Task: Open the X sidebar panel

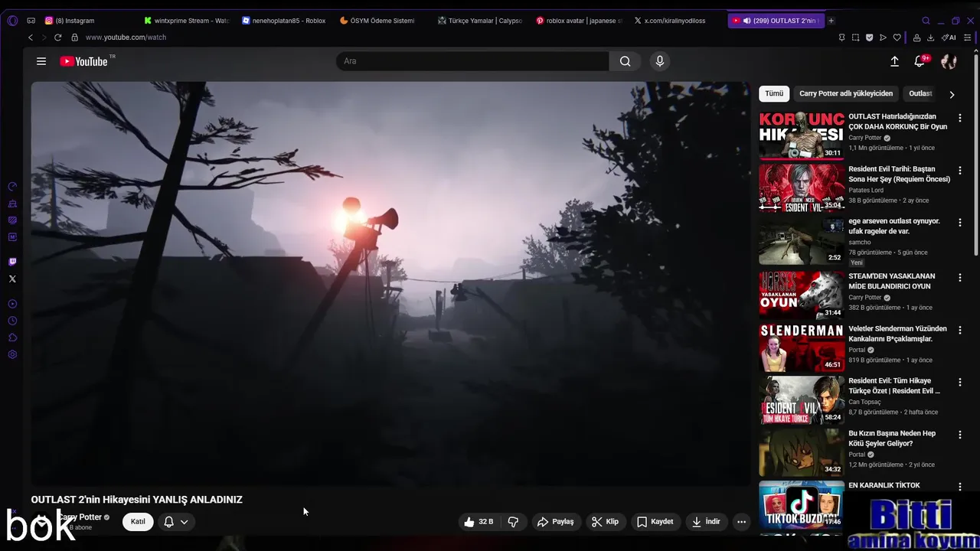Action: click(12, 279)
